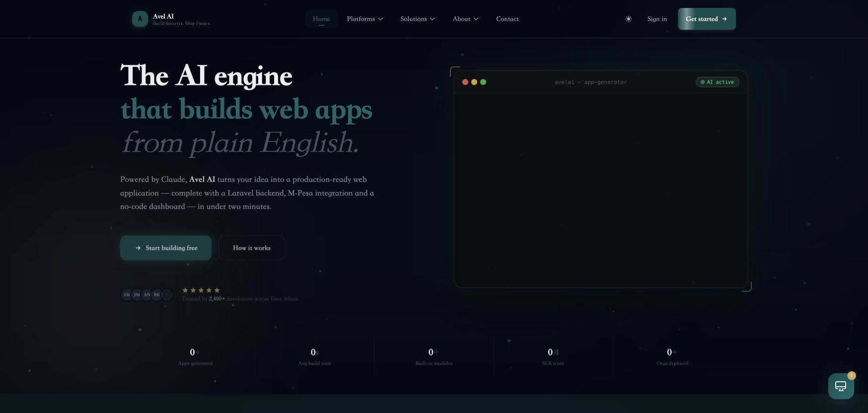This screenshot has width=868, height=413.
Task: Click the Avel AI brand name
Action: tap(163, 16)
